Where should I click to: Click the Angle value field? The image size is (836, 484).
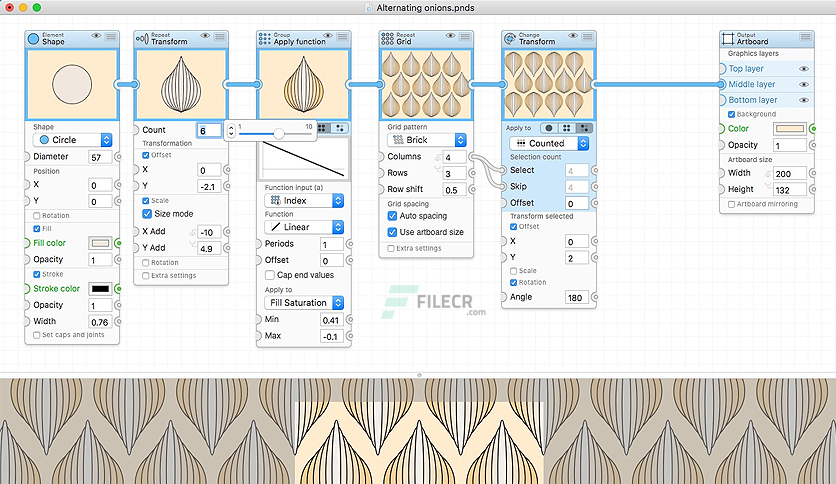pyautogui.click(x=576, y=297)
